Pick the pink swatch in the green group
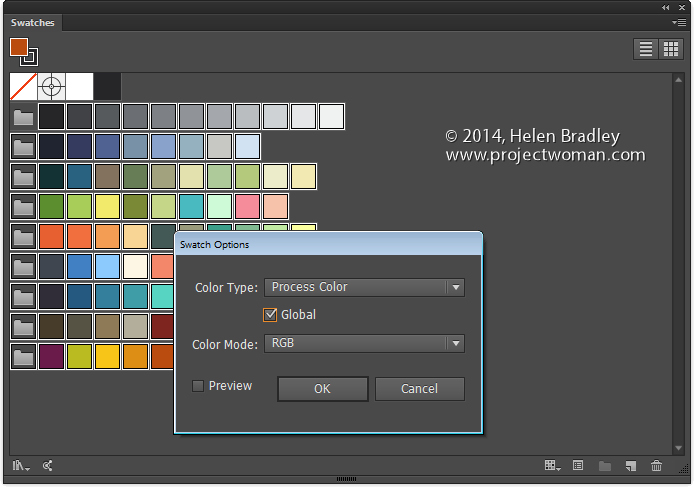 pyautogui.click(x=247, y=207)
